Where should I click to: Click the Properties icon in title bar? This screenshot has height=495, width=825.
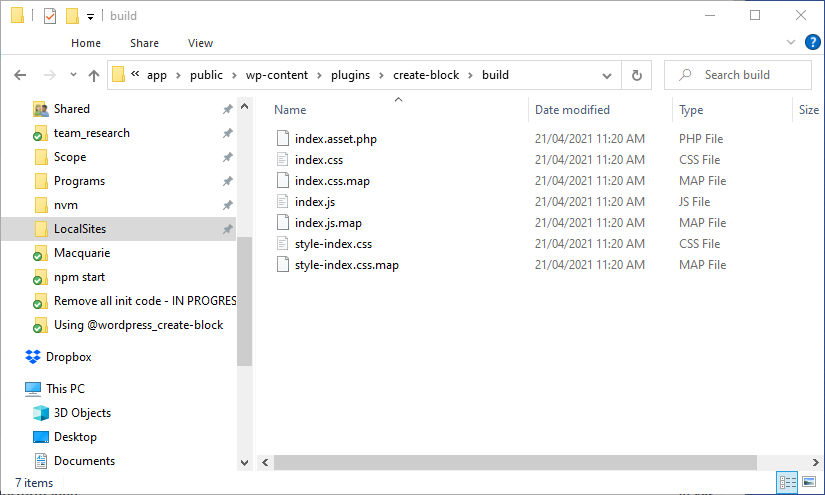(x=50, y=16)
